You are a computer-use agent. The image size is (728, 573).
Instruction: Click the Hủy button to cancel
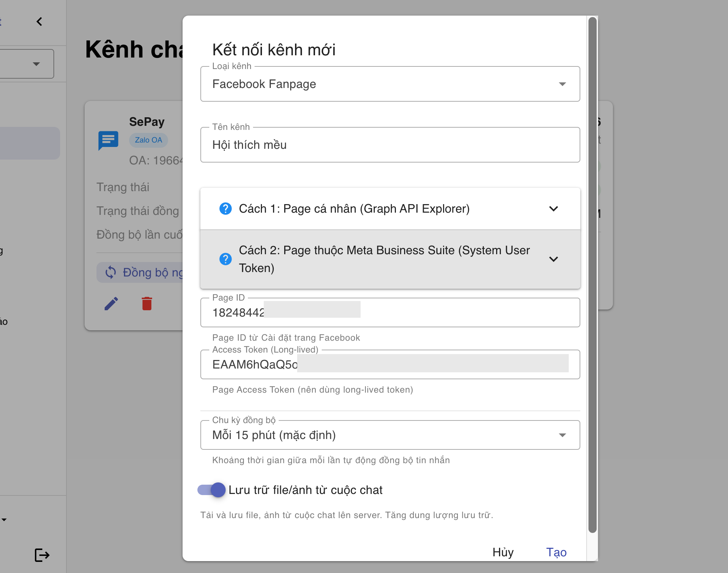pyautogui.click(x=503, y=552)
